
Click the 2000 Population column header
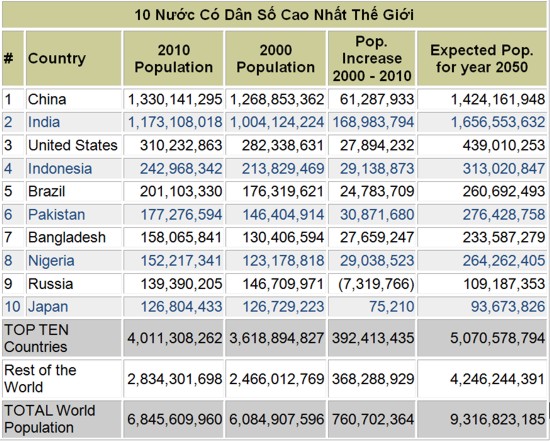click(276, 59)
